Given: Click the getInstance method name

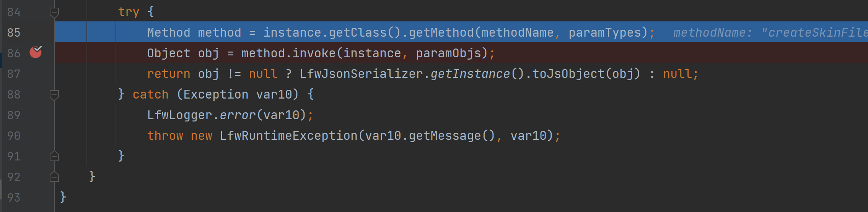Looking at the screenshot, I should click(x=470, y=74).
